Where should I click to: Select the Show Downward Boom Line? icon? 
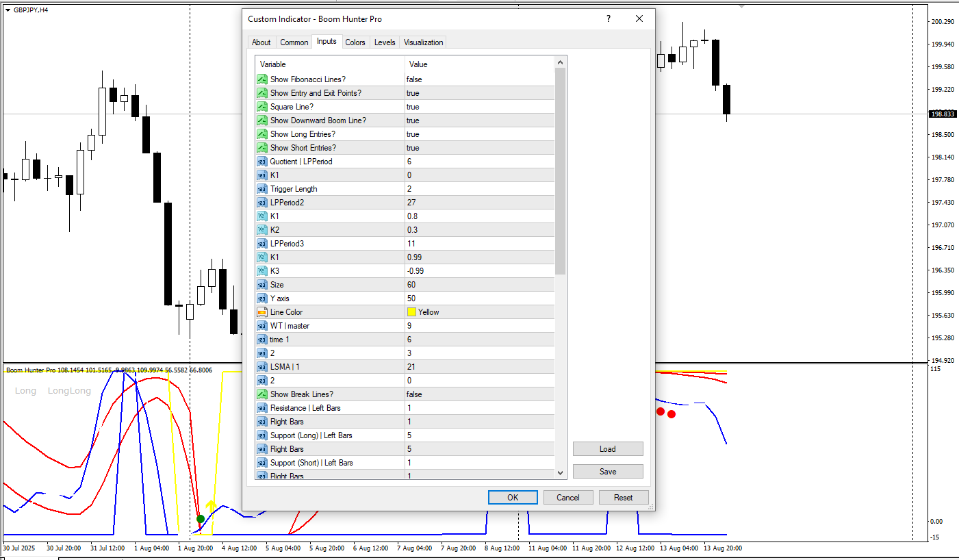click(x=261, y=120)
